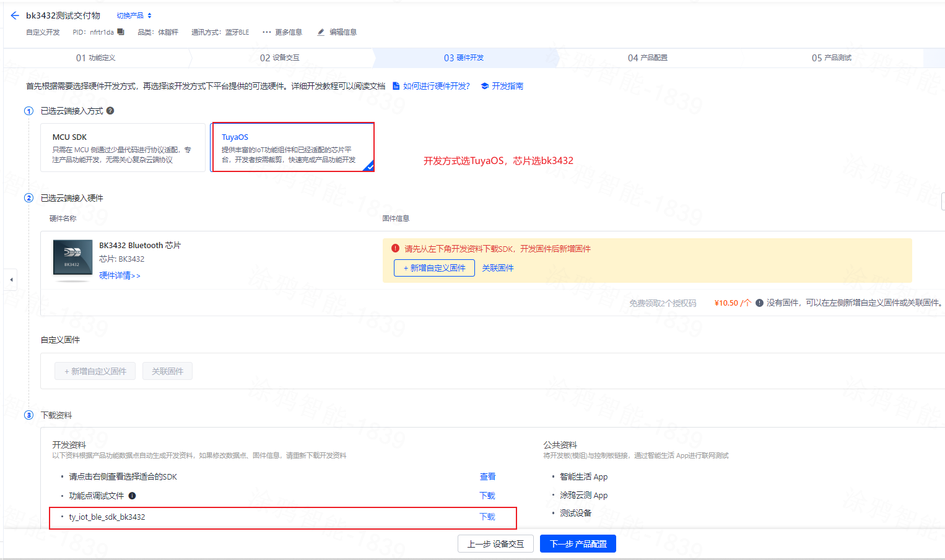The image size is (945, 560).
Task: Click the BK3432 Bluetooth 芯片 name
Action: (x=140, y=245)
